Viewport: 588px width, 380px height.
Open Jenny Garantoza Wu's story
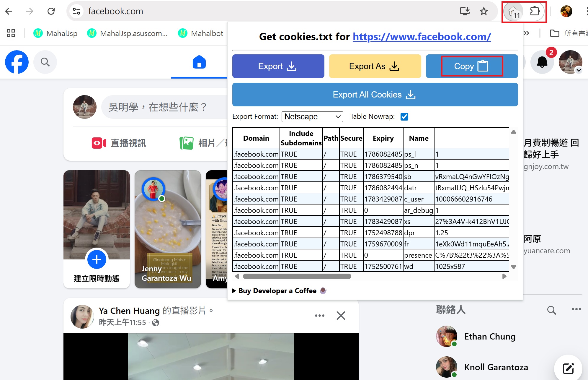pyautogui.click(x=168, y=229)
